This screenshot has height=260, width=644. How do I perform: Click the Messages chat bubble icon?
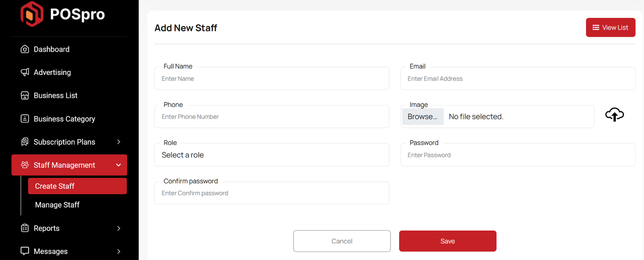tap(25, 251)
